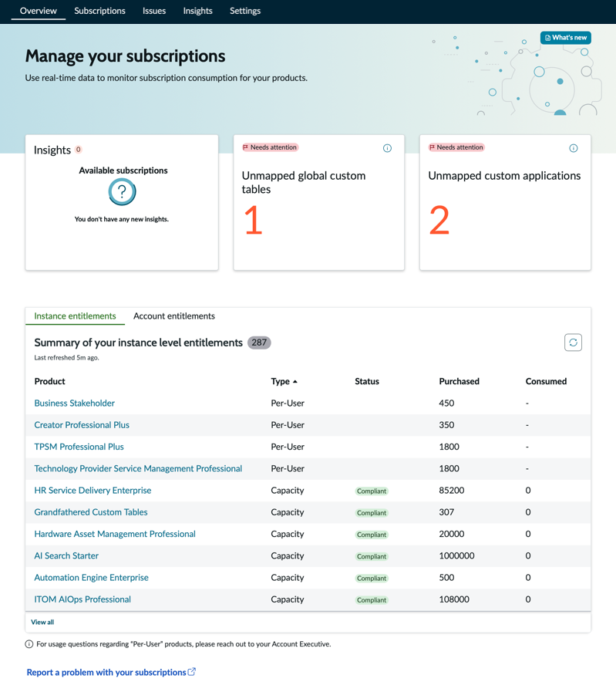Click the Type column sort arrow
616x692 pixels.
tap(295, 382)
